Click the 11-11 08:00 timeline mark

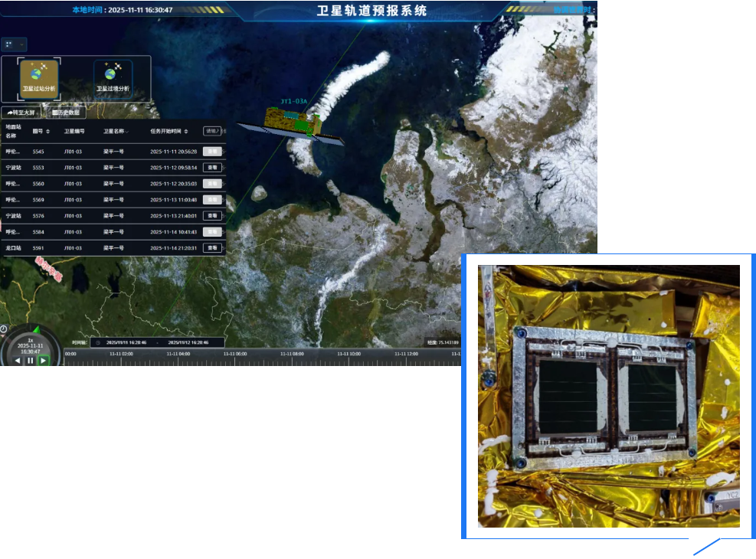(x=292, y=354)
